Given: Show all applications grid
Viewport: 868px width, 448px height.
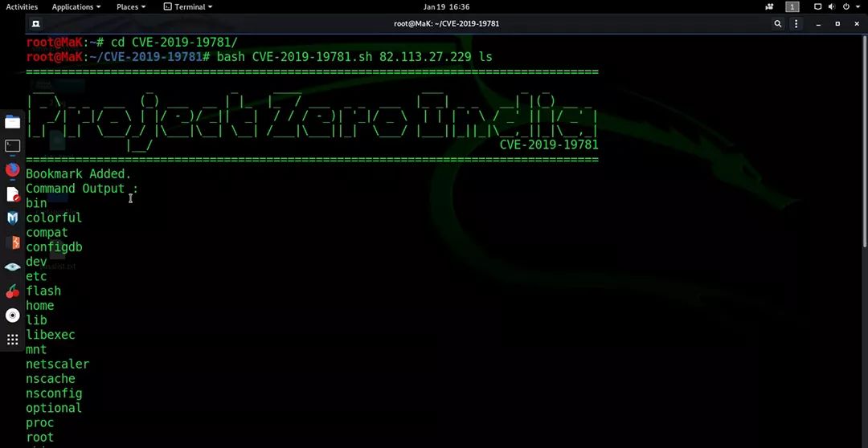Looking at the screenshot, I should pyautogui.click(x=13, y=340).
